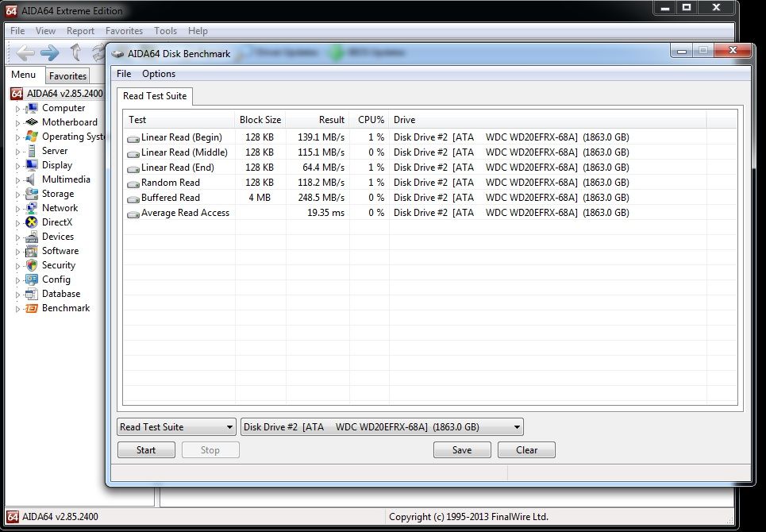Click the Software icon in the tree

(31, 251)
